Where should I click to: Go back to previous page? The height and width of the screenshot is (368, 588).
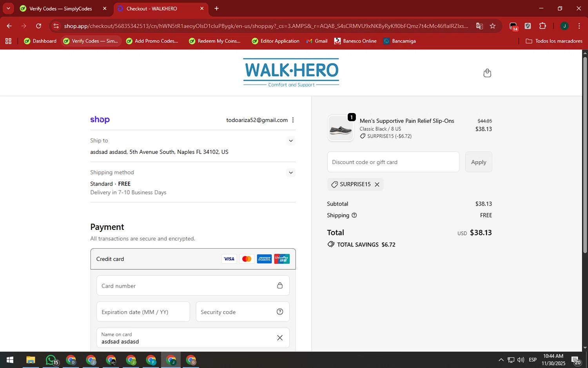pyautogui.click(x=9, y=26)
